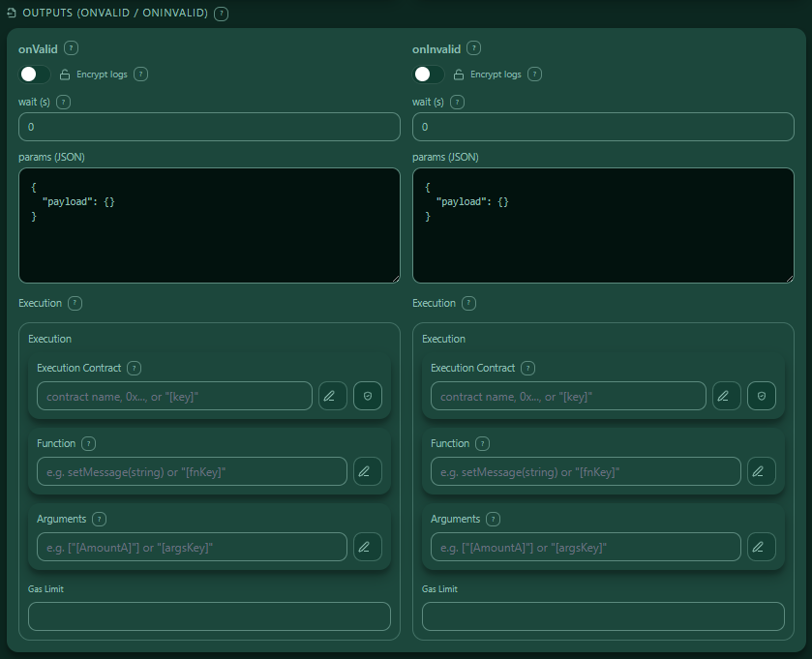Click the pencil icon beside onInvalid Function field

pyautogui.click(x=761, y=471)
